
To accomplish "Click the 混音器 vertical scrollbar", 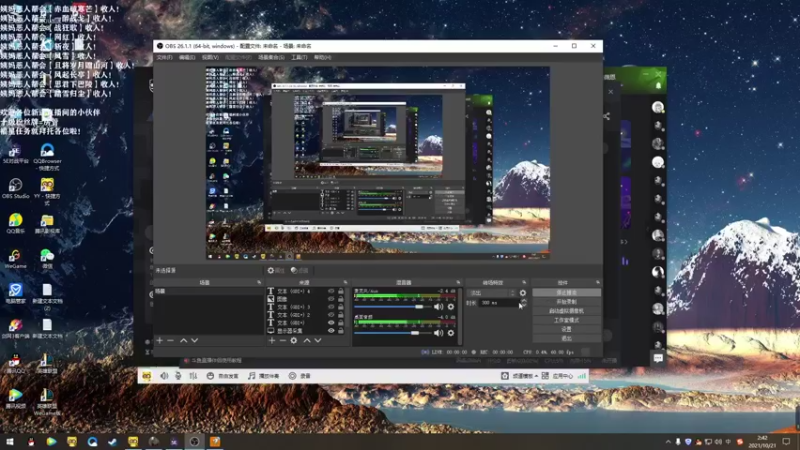I will click(x=460, y=316).
